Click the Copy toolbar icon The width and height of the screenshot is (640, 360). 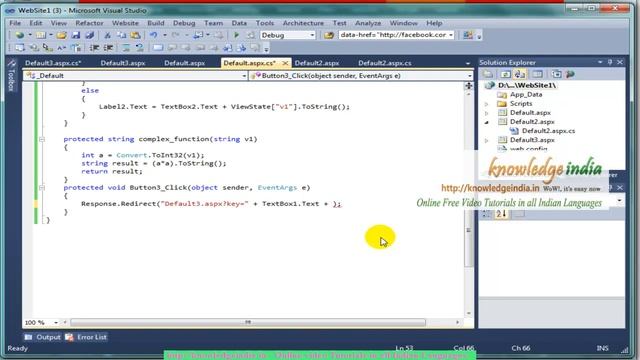click(121, 36)
